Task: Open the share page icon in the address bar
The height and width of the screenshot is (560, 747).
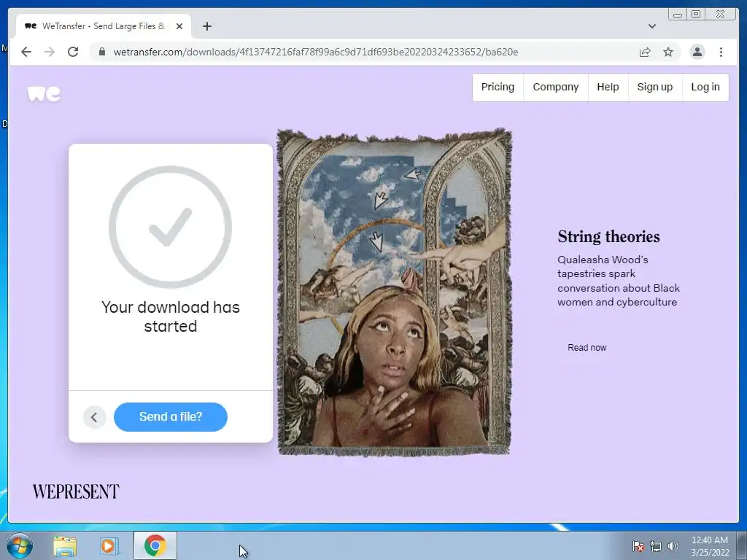Action: pyautogui.click(x=645, y=52)
